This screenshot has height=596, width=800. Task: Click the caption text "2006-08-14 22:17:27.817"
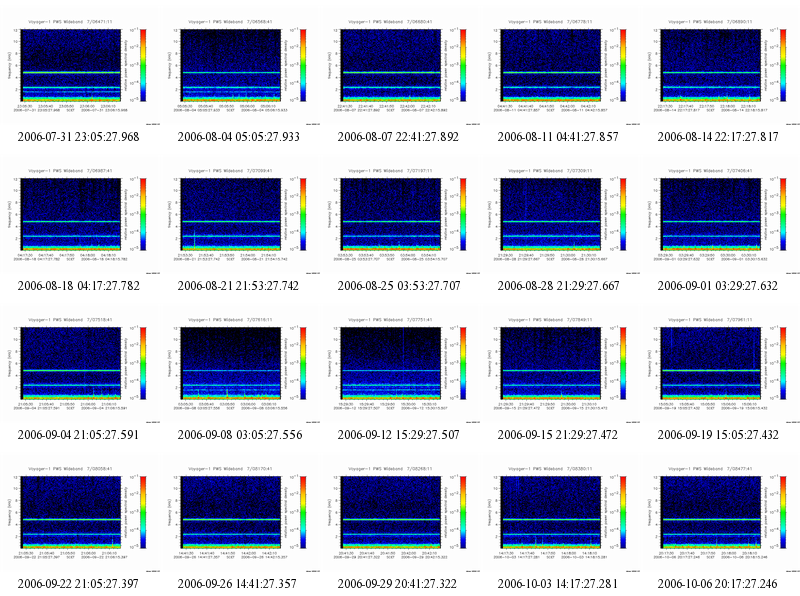click(x=718, y=137)
